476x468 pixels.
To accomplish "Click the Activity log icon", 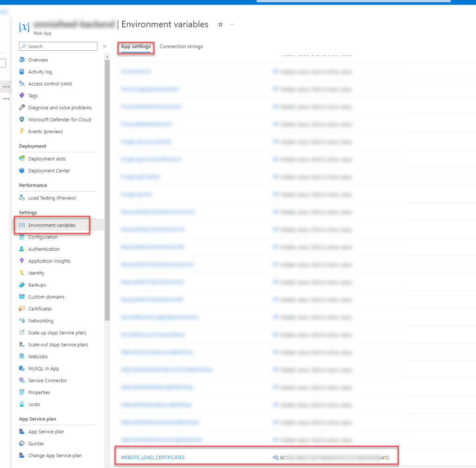I will 22,72.
